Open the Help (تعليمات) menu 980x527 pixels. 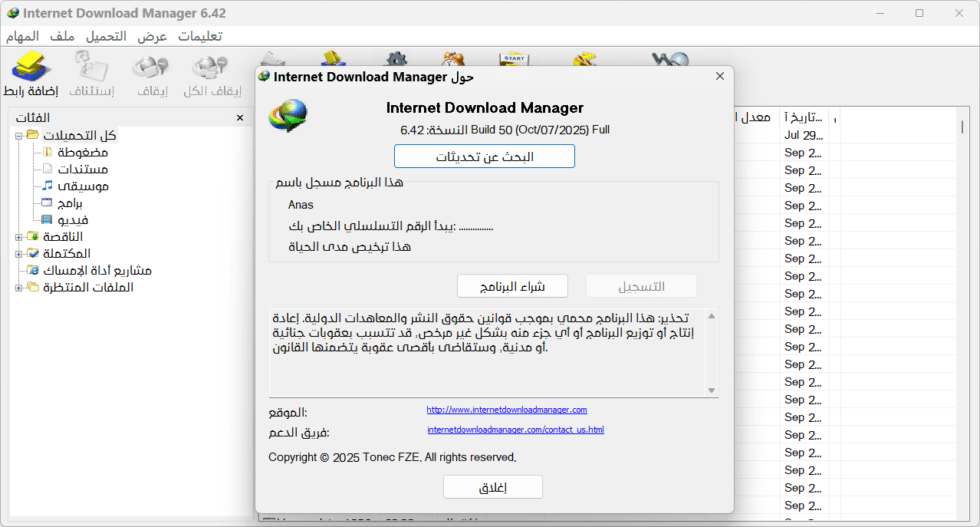[200, 37]
